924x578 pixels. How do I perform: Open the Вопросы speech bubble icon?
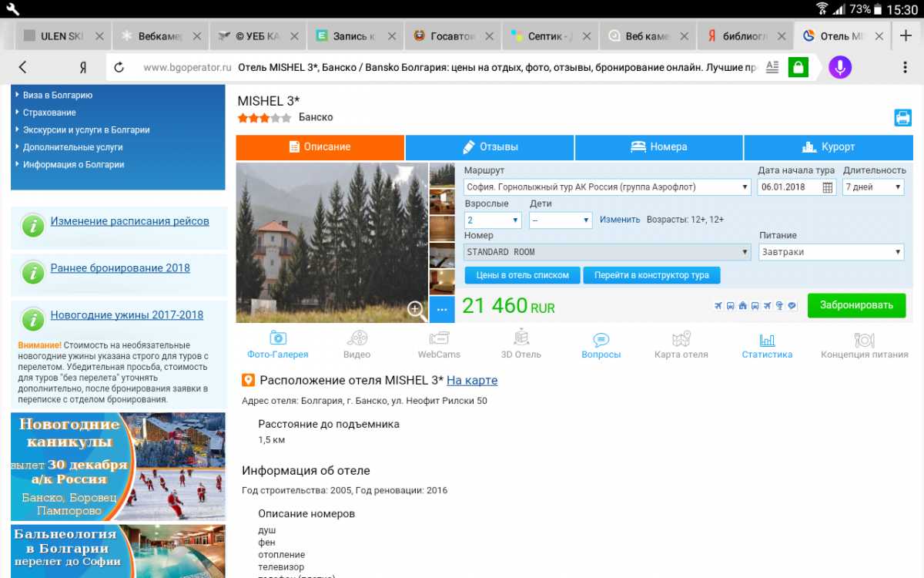[601, 339]
